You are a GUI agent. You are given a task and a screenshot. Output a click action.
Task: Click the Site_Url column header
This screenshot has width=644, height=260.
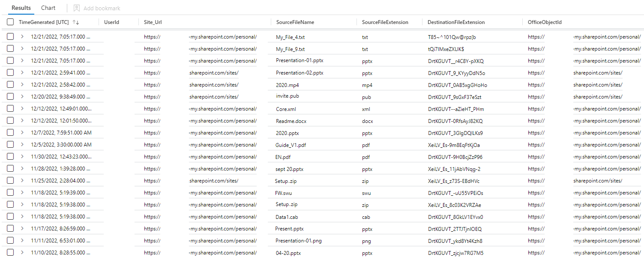tap(153, 22)
